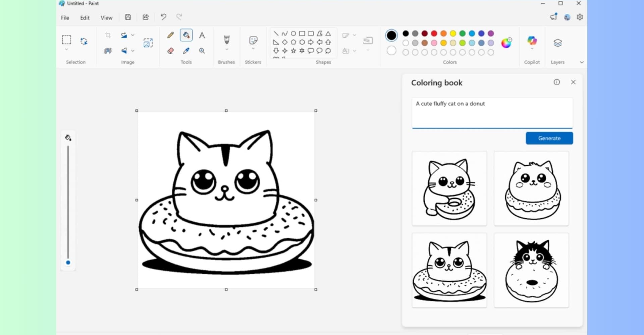Image resolution: width=644 pixels, height=335 pixels.
Task: Select the red color swatch
Action: pos(433,34)
